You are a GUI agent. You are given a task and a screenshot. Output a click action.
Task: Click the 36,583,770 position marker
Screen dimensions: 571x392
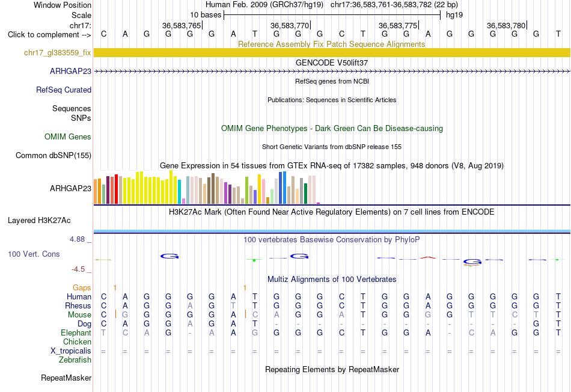click(x=290, y=25)
